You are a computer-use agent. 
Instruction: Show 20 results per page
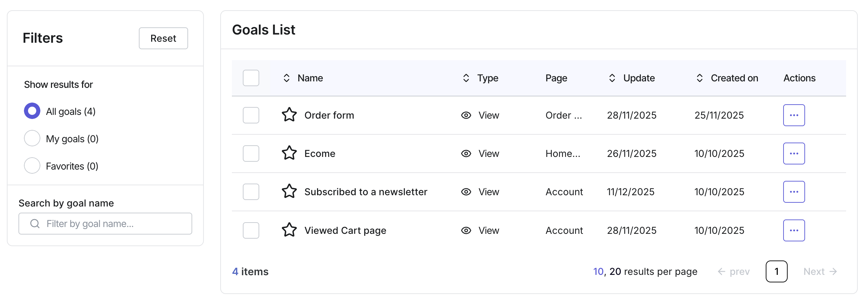615,271
